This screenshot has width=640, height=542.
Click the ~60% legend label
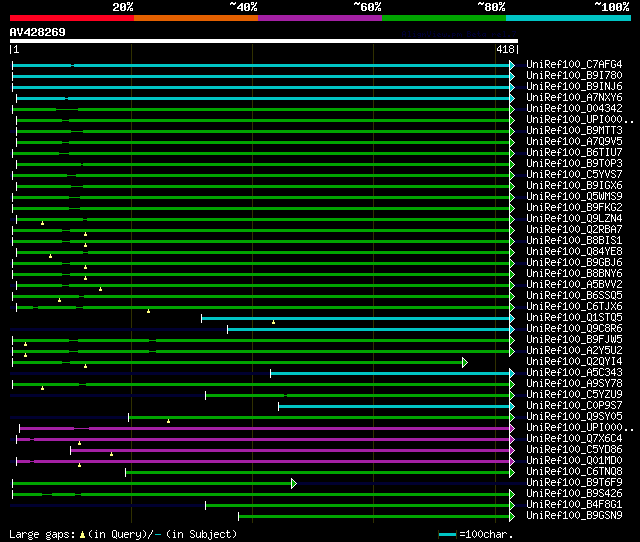367,7
